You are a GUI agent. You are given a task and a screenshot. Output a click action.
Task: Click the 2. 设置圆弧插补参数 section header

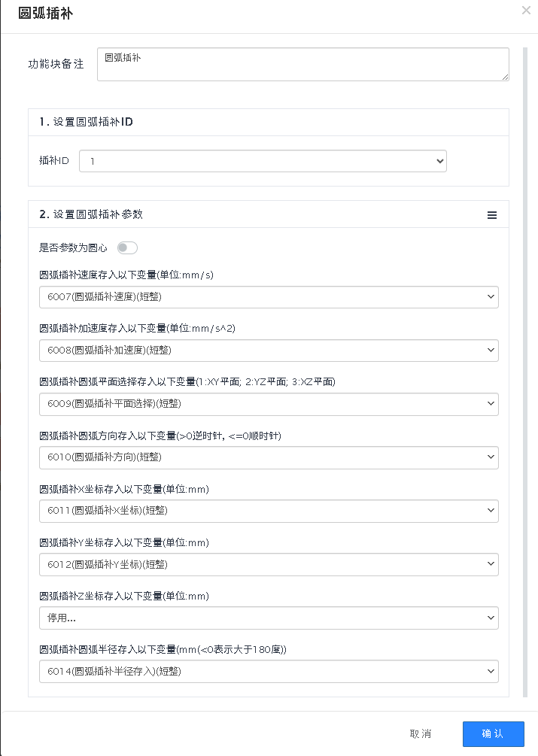point(91,214)
